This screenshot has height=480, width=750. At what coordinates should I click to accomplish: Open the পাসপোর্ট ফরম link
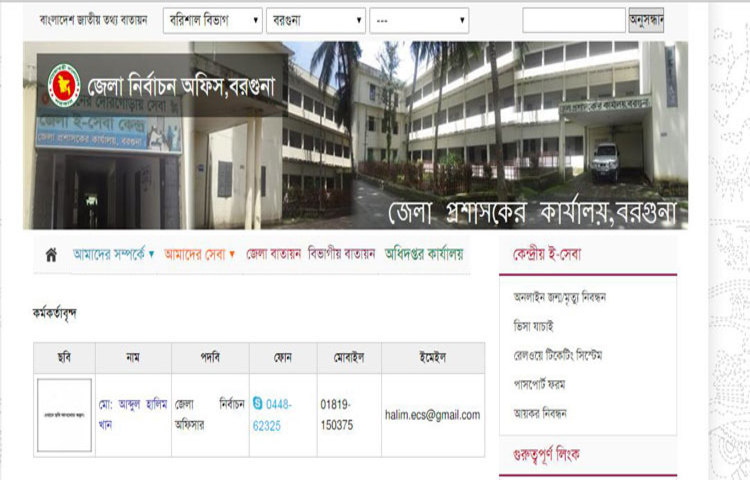(539, 384)
